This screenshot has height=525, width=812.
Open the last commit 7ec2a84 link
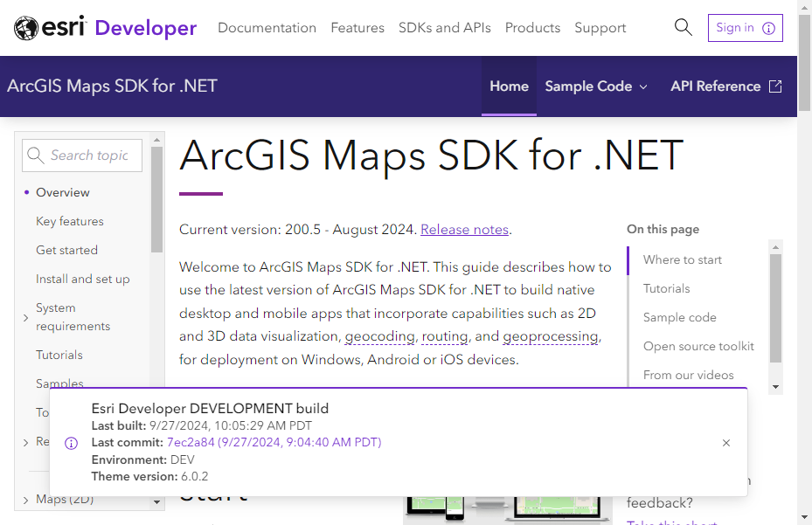pyautogui.click(x=274, y=442)
